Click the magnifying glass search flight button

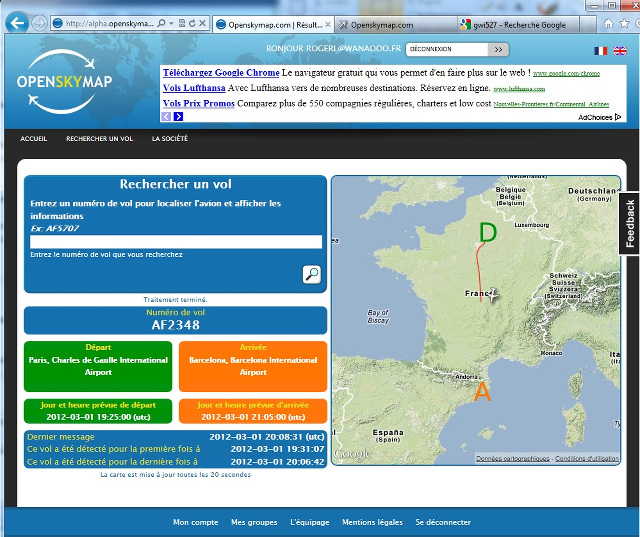(311, 274)
